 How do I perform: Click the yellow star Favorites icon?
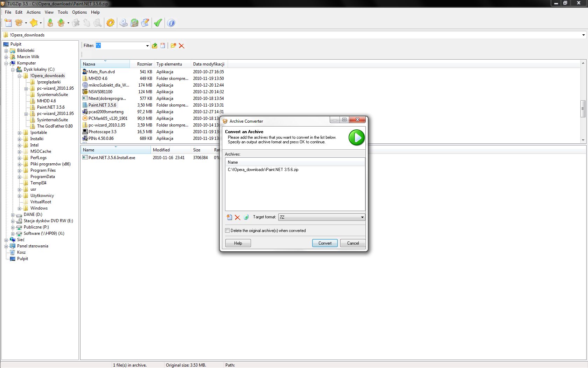coord(34,23)
